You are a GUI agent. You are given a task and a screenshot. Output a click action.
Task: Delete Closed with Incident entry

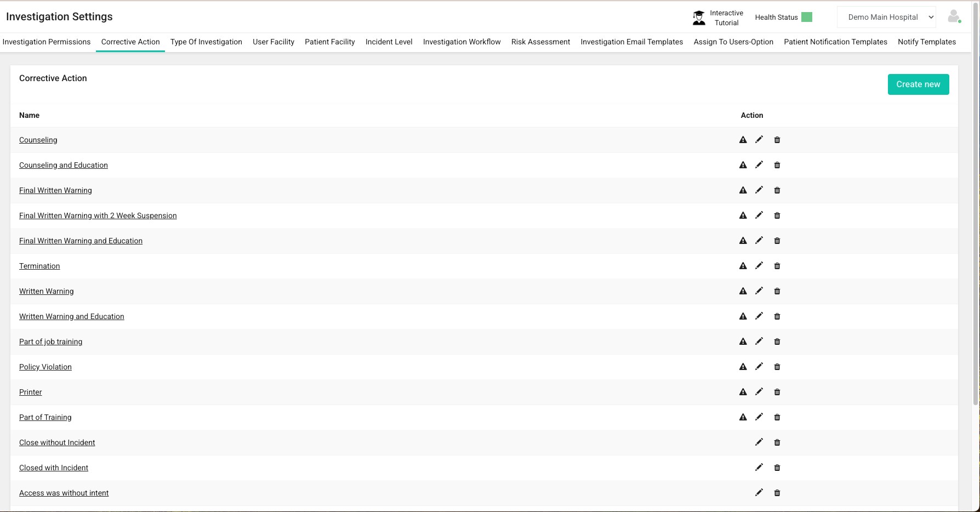tap(777, 468)
